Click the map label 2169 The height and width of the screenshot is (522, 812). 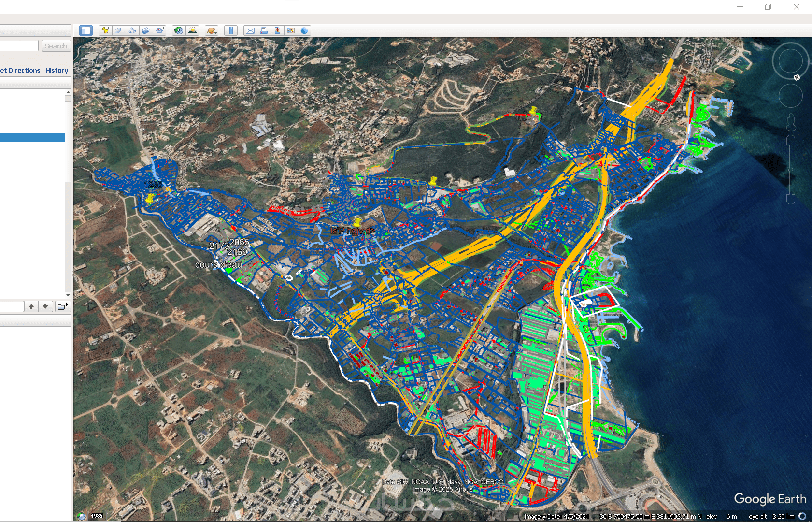click(237, 252)
